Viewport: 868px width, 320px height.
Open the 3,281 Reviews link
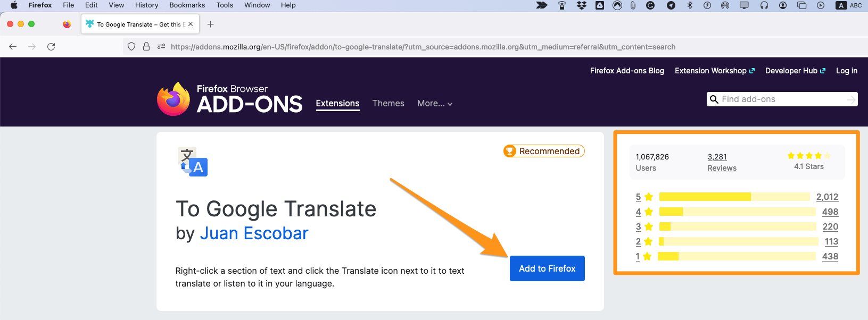(x=722, y=162)
